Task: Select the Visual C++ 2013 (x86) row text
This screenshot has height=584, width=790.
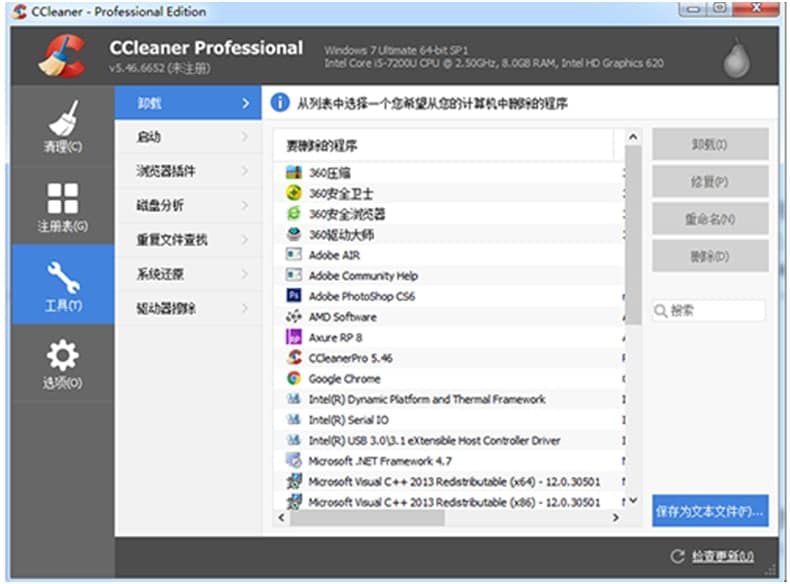Action: pos(454,502)
